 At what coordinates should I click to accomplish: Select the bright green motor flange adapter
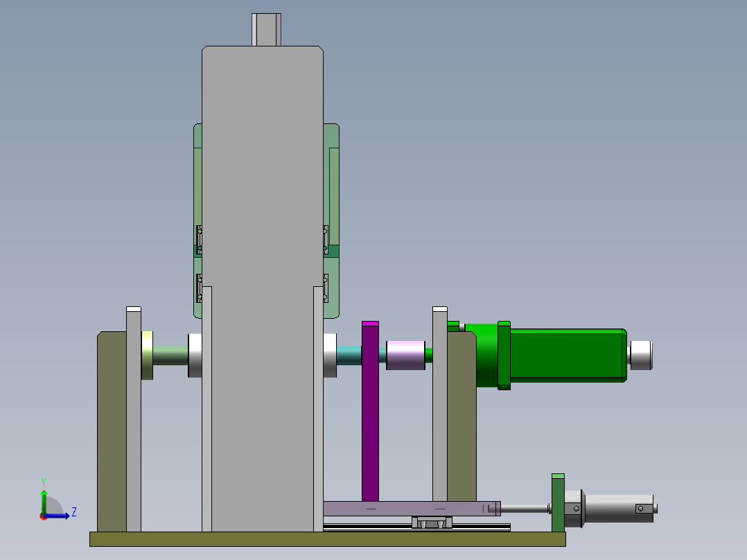pos(487,356)
